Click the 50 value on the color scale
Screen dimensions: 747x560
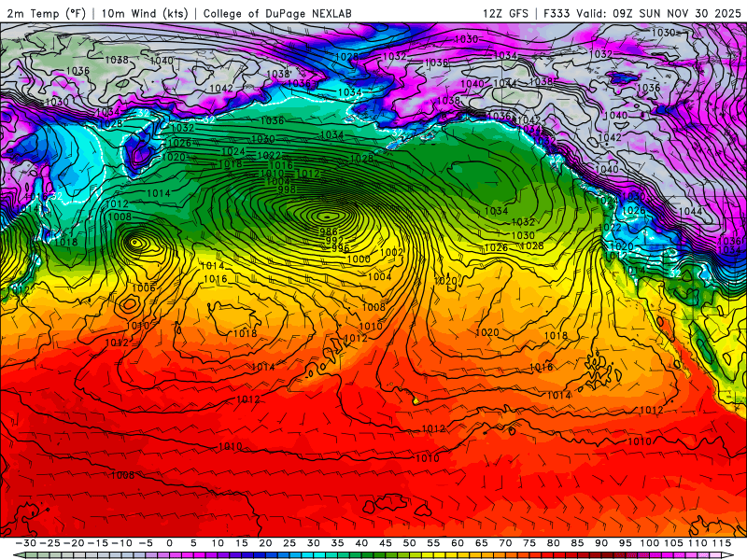[409, 543]
